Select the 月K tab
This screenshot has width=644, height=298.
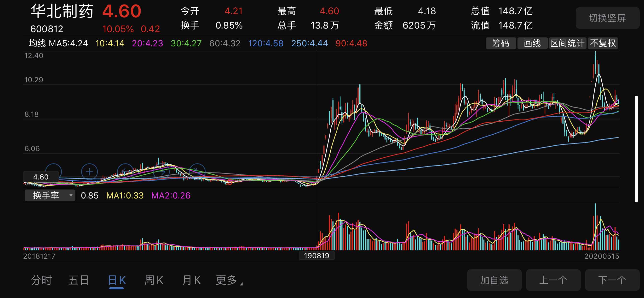pos(191,280)
